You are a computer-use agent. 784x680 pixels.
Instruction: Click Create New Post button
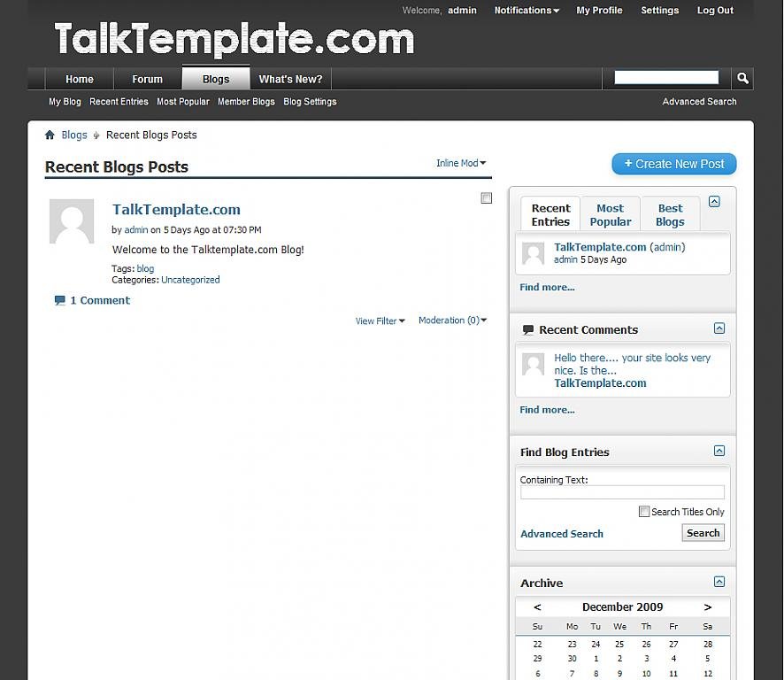[674, 164]
